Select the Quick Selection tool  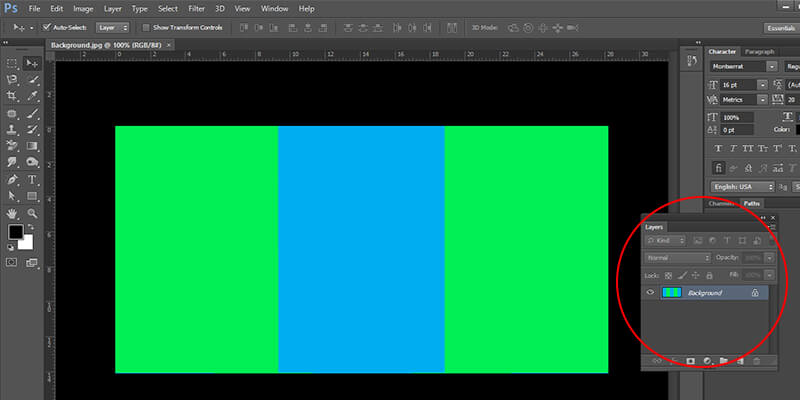pos(32,80)
